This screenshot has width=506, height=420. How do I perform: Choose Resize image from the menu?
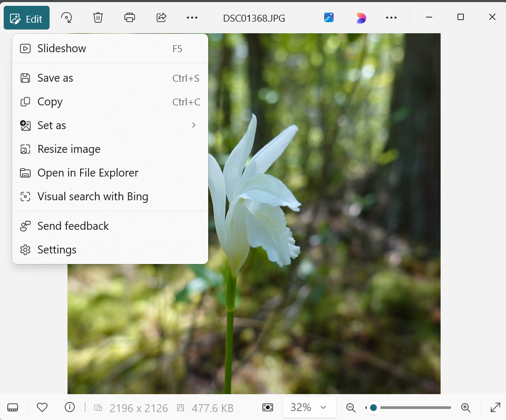[x=69, y=149]
